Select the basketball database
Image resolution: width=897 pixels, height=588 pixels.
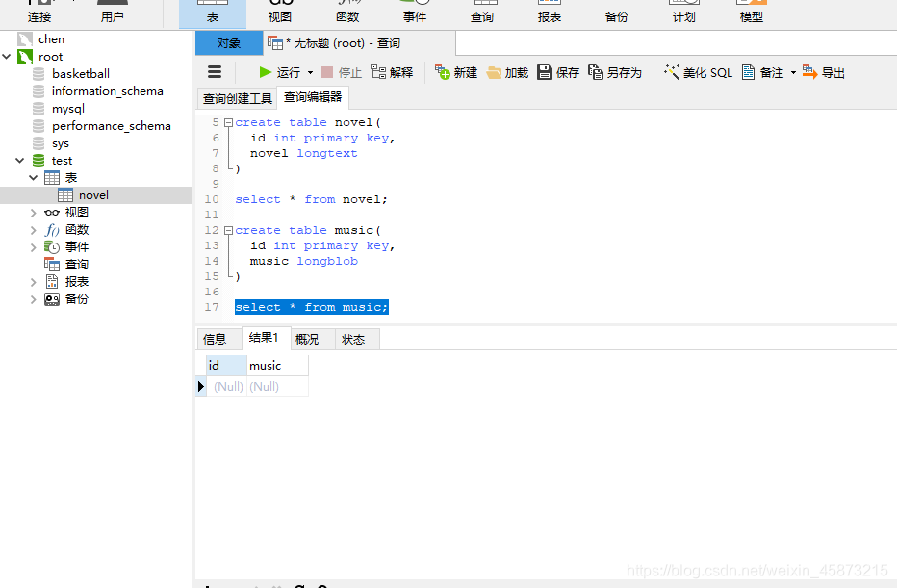click(81, 74)
